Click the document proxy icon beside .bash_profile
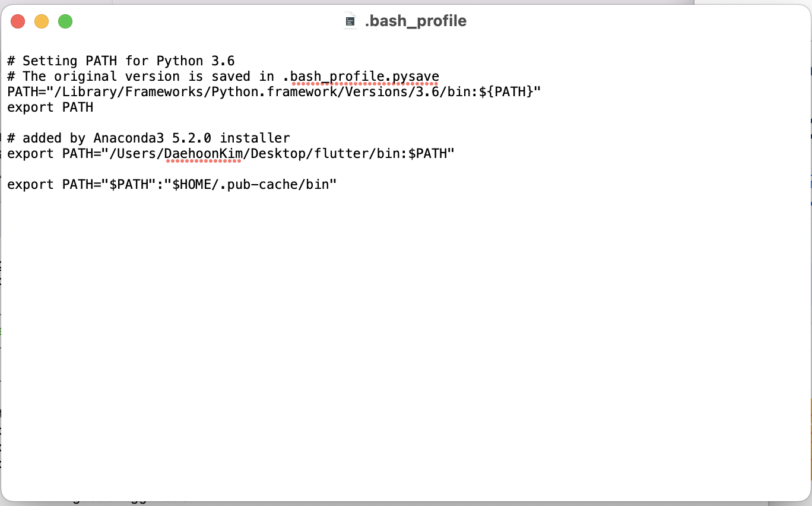This screenshot has width=812, height=506. pyautogui.click(x=350, y=21)
